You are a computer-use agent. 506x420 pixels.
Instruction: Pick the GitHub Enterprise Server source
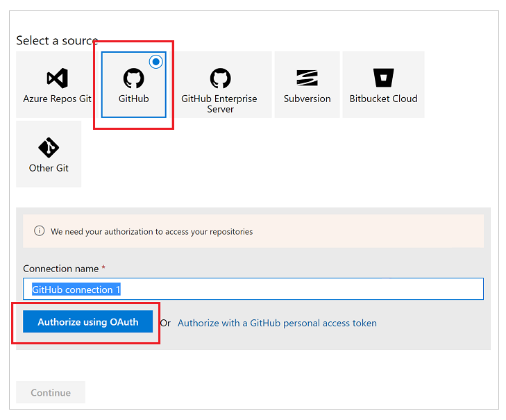coord(220,85)
